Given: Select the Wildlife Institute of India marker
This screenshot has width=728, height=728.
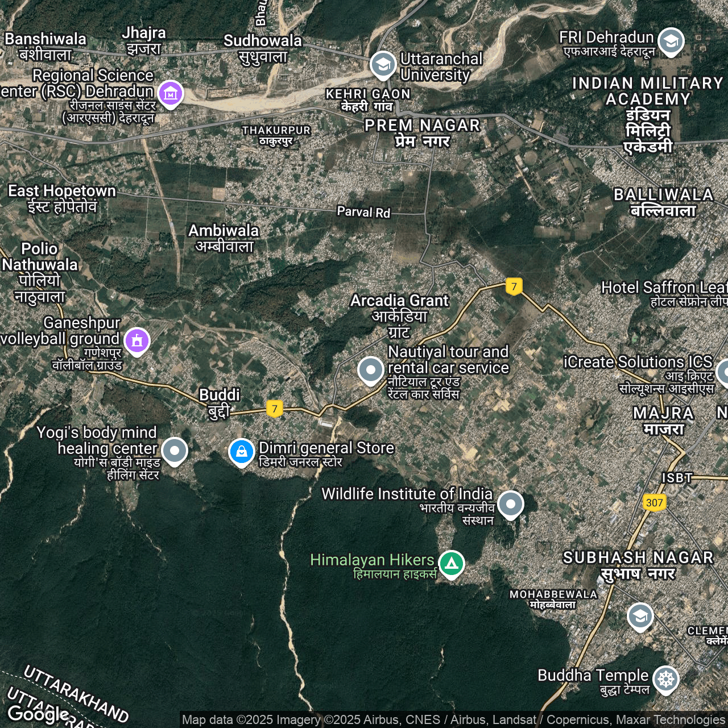Looking at the screenshot, I should 510,504.
